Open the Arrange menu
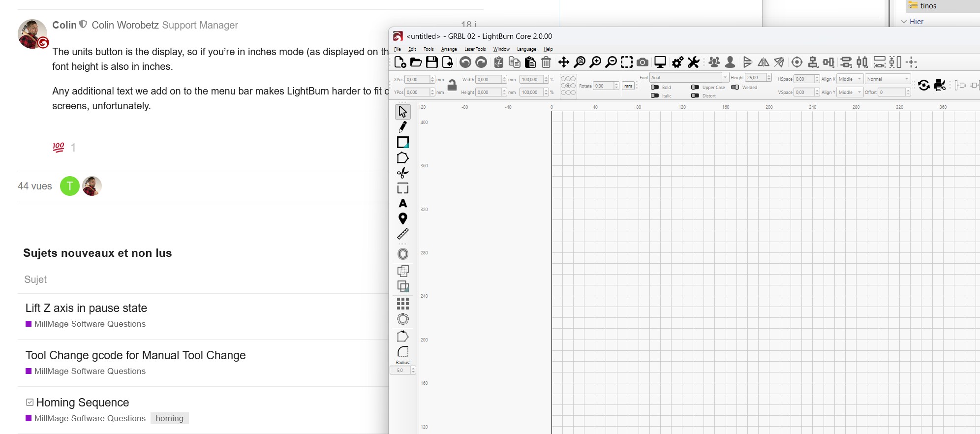The width and height of the screenshot is (980, 434). click(449, 49)
